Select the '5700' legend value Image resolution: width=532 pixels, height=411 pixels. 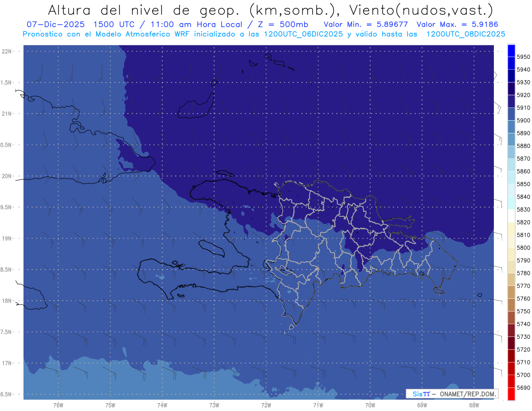point(523,375)
